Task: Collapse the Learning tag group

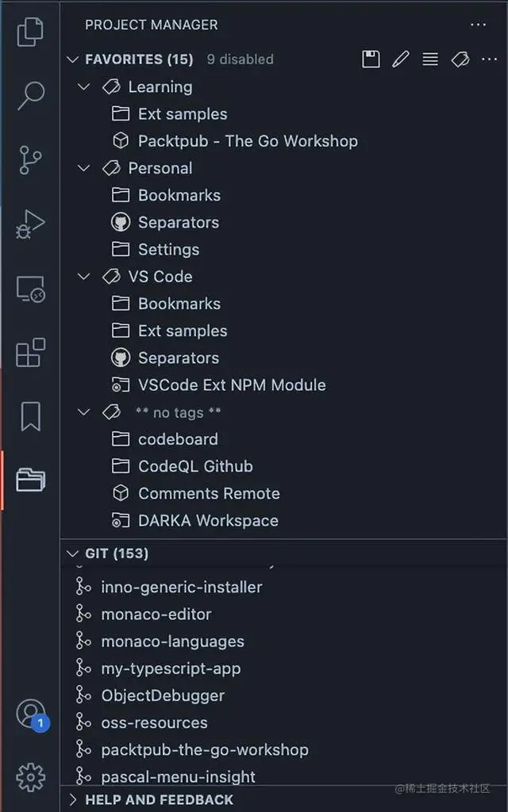Action: coord(83,87)
